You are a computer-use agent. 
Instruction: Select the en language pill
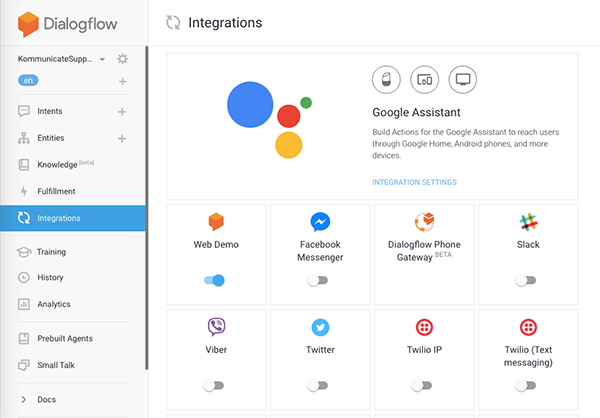point(30,80)
